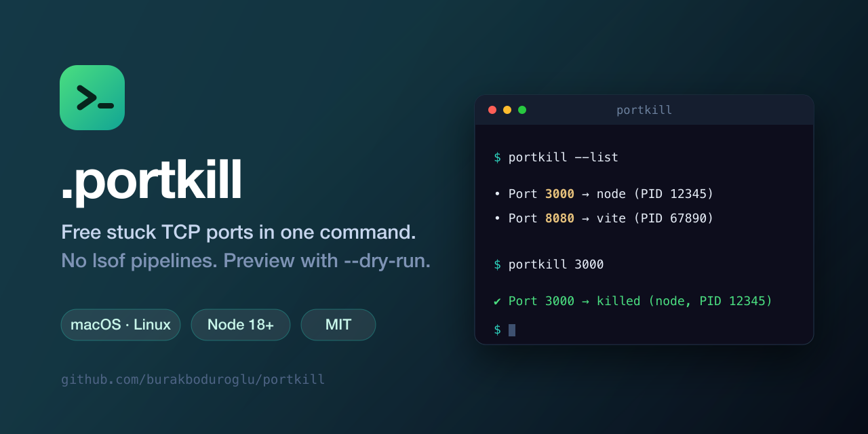Select the MIT license badge

(338, 325)
